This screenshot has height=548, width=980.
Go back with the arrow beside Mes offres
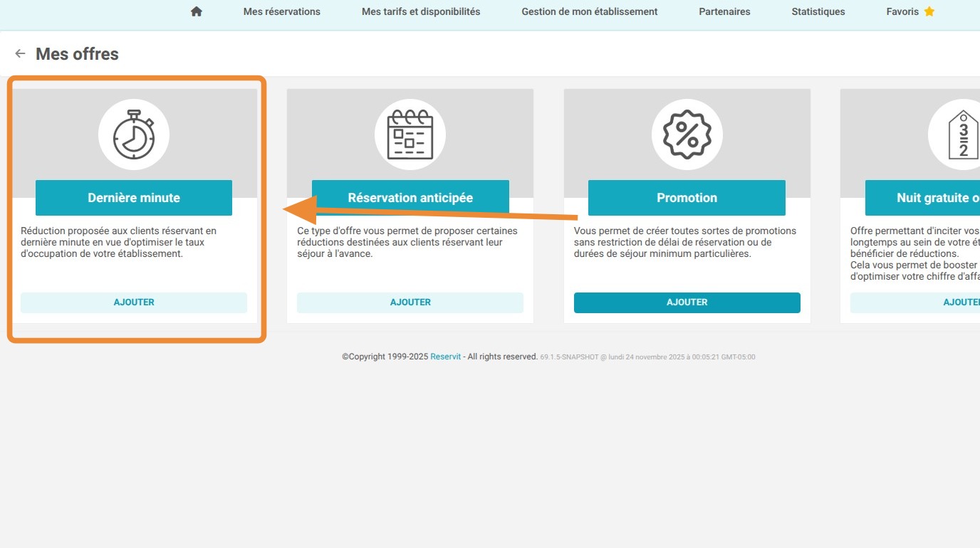pyautogui.click(x=20, y=53)
